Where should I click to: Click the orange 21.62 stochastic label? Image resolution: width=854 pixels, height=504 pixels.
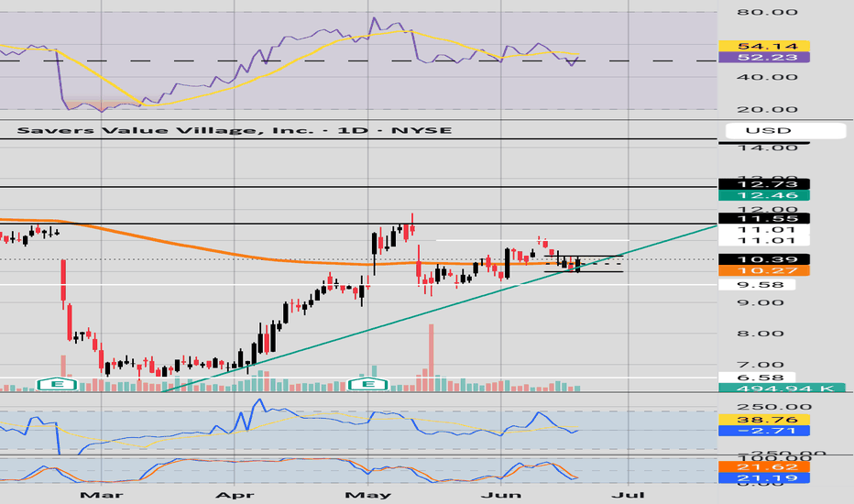764,467
